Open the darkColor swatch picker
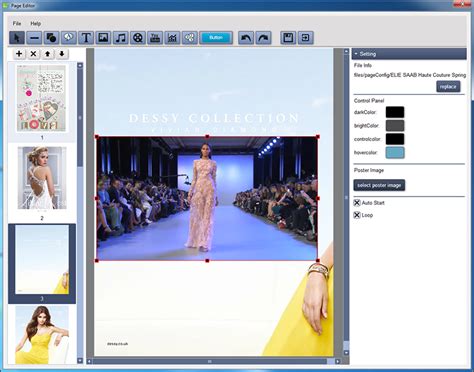Viewport: 474px width, 372px height. 395,112
